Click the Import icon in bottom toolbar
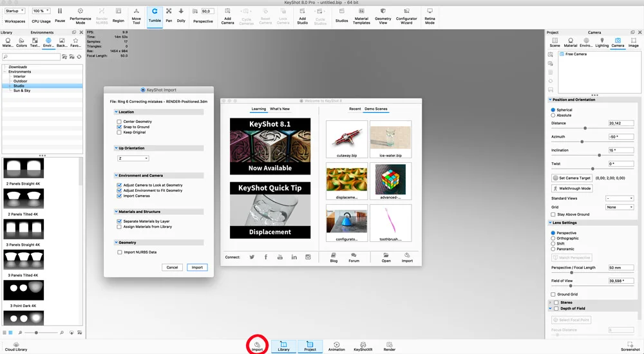This screenshot has width=644, height=354. pyautogui.click(x=257, y=346)
